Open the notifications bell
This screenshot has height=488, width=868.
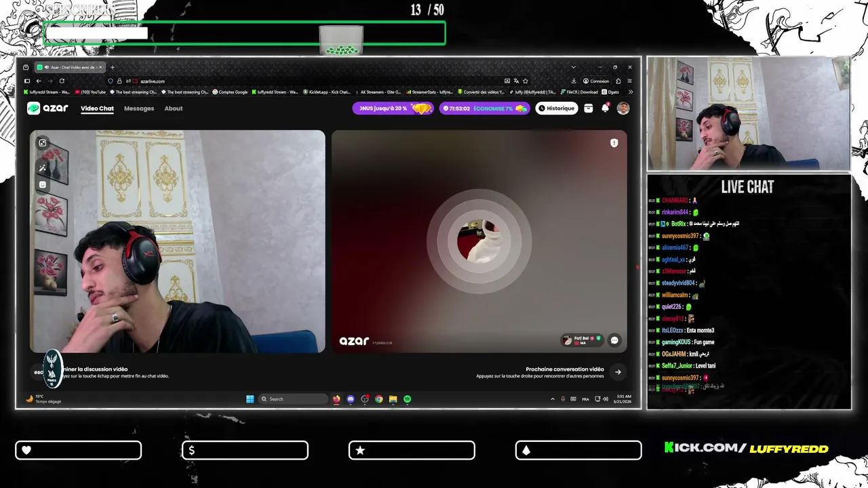606,108
